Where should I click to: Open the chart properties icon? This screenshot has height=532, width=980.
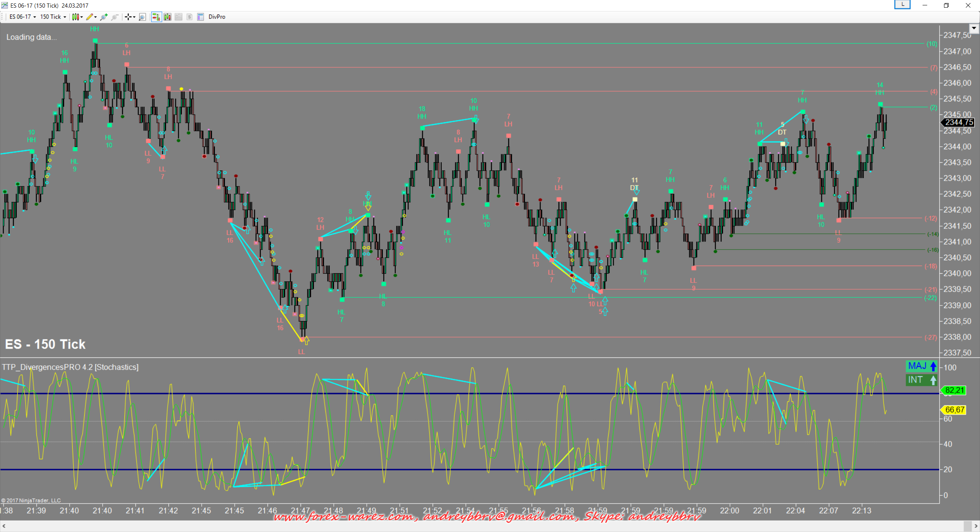pos(201,17)
